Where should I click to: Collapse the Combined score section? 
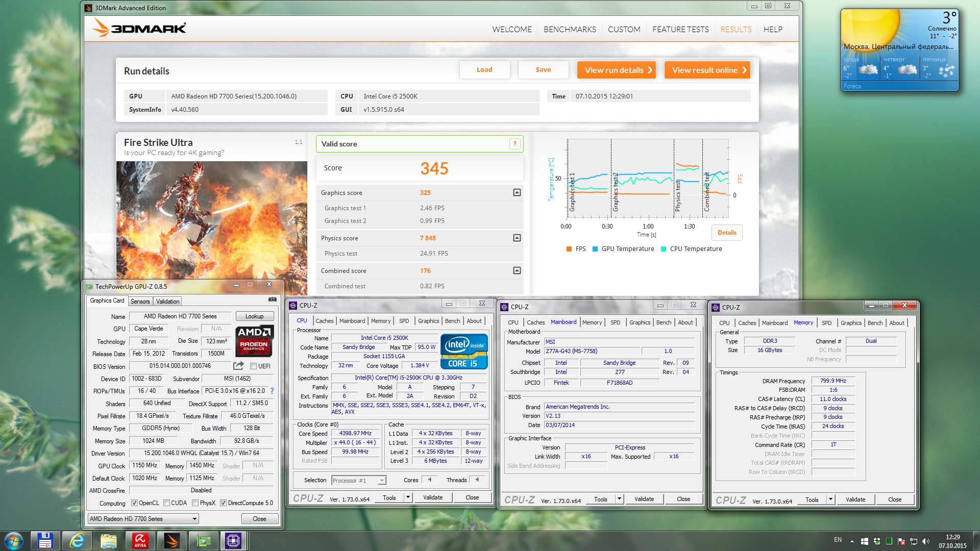517,270
